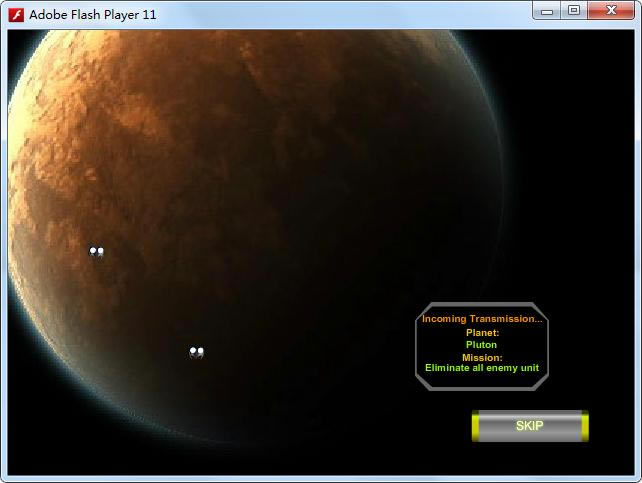Click the planet name 'Pluton'
642x483 pixels.
pyautogui.click(x=482, y=345)
